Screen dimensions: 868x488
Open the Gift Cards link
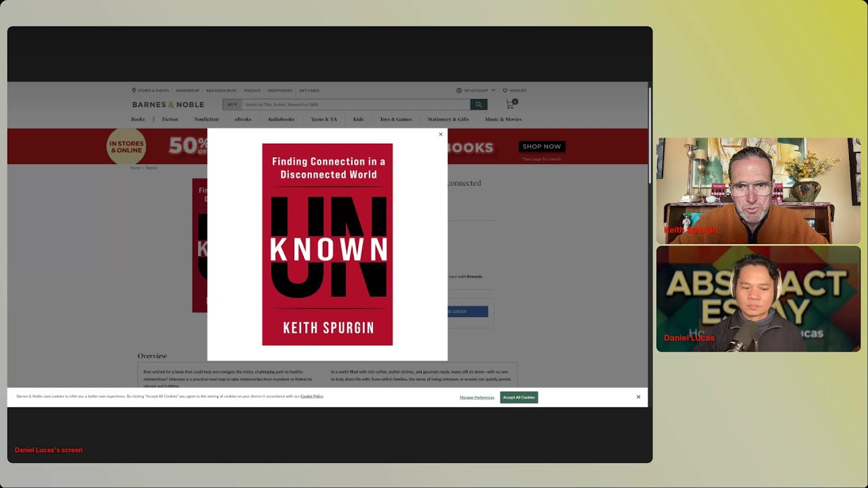click(309, 90)
